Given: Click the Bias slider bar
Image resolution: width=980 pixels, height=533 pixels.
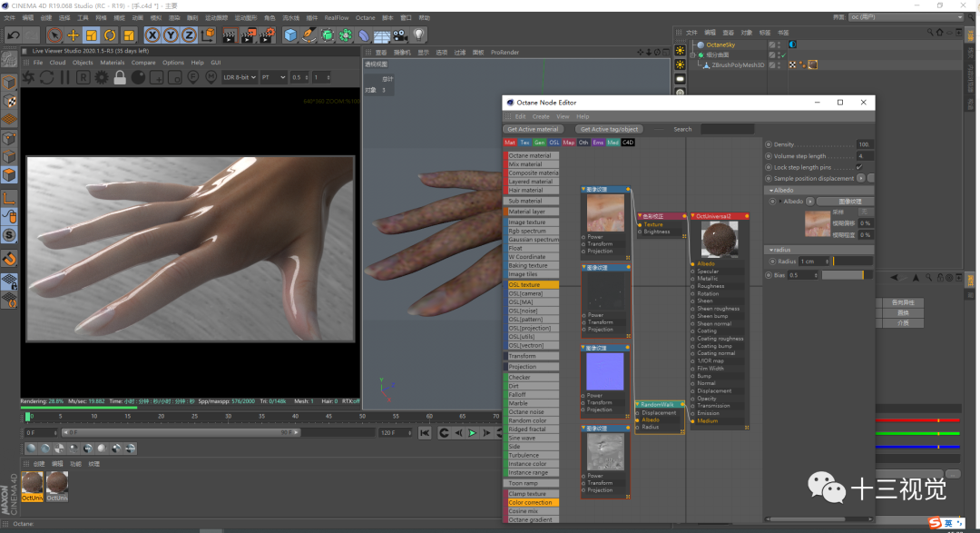Looking at the screenshot, I should click(x=847, y=275).
